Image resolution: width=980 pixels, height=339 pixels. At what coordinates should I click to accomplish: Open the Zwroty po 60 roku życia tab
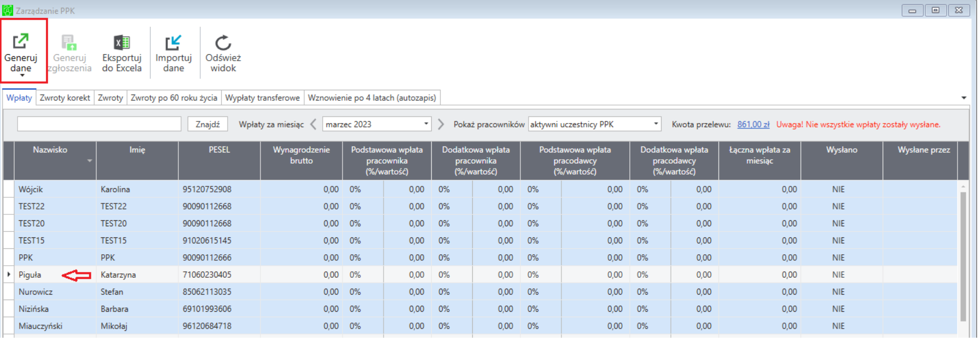[174, 98]
